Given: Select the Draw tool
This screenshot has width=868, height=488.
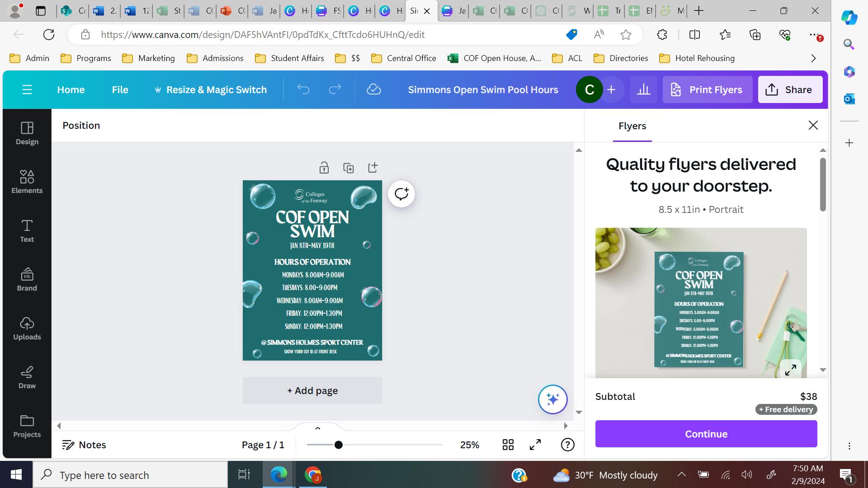Looking at the screenshot, I should [x=27, y=377].
